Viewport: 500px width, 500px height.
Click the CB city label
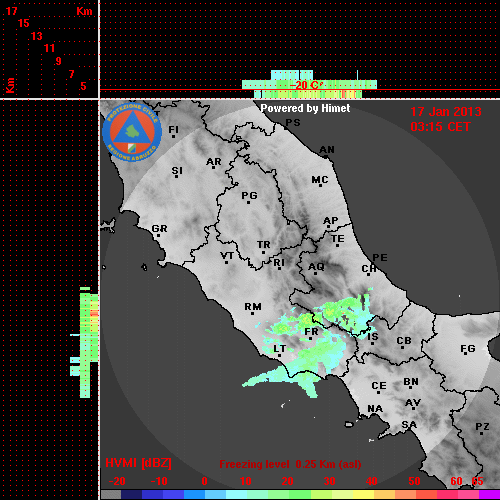404,341
